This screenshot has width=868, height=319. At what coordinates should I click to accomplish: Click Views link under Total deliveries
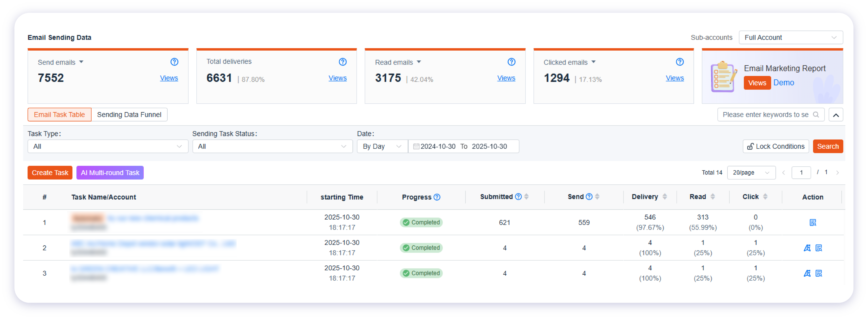coord(337,78)
